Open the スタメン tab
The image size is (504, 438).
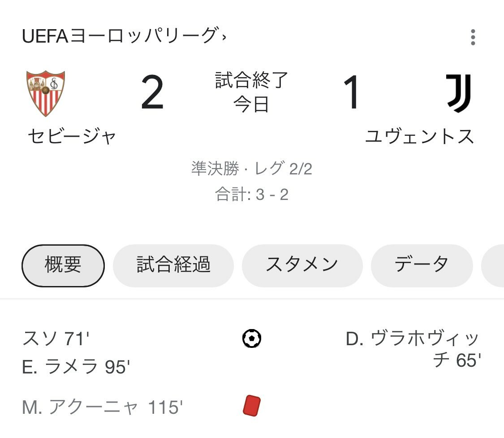(302, 266)
